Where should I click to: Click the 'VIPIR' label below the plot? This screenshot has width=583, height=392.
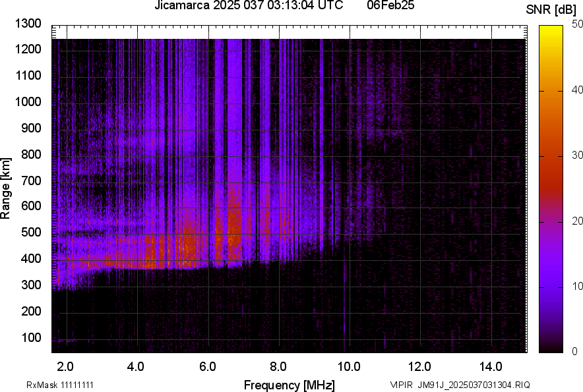pyautogui.click(x=400, y=385)
